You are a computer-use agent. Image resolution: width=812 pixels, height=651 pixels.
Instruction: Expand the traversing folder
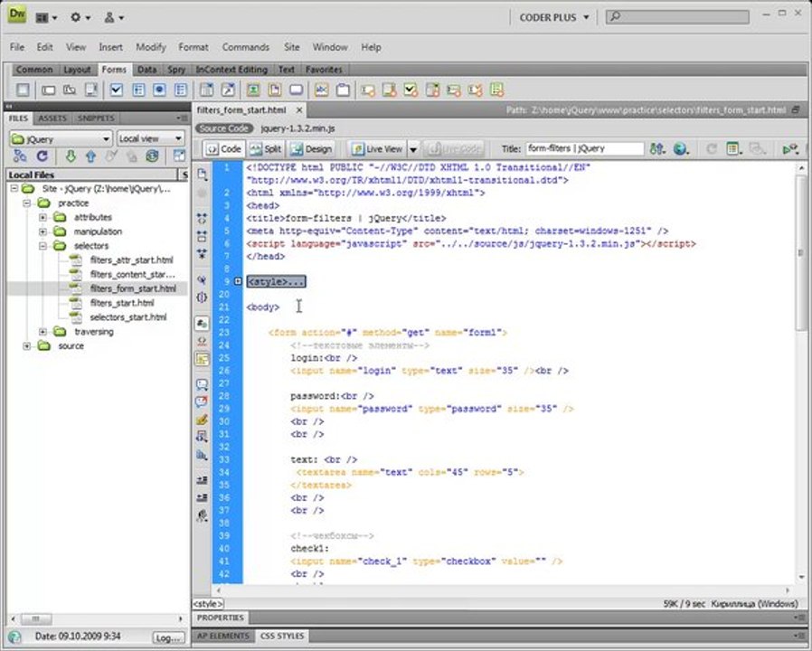(43, 332)
